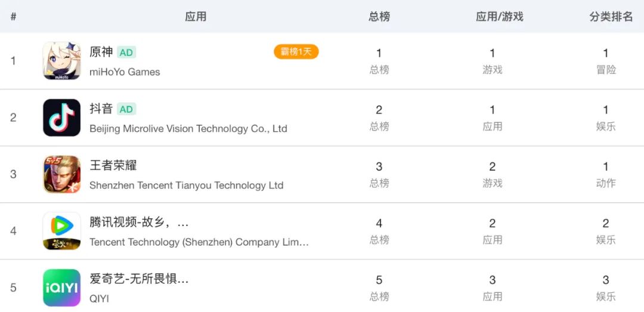Open the 原神 app title link

coord(101,52)
